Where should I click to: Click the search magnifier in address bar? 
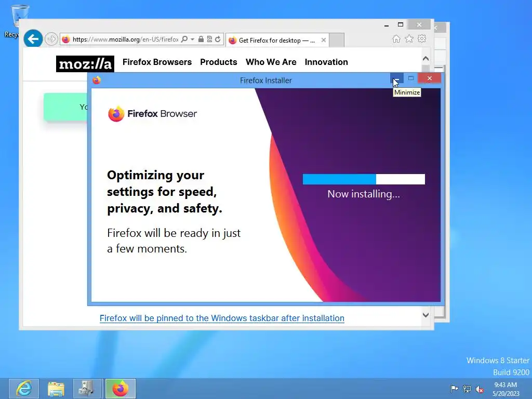pos(184,39)
